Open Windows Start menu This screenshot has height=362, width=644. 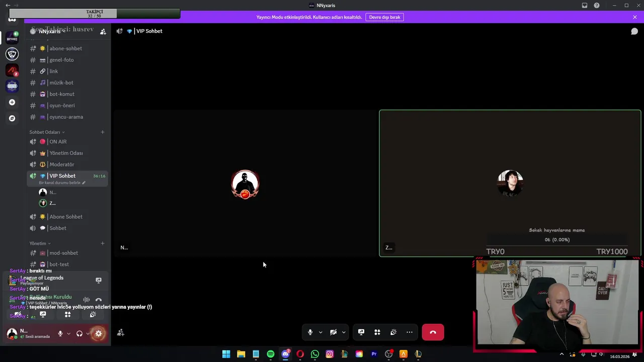(226, 354)
